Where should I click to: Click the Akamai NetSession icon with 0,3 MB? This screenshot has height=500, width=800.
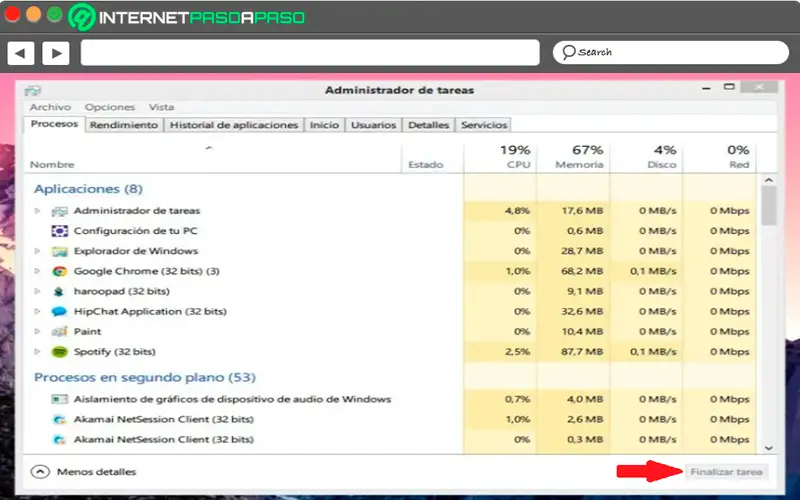pos(60,440)
